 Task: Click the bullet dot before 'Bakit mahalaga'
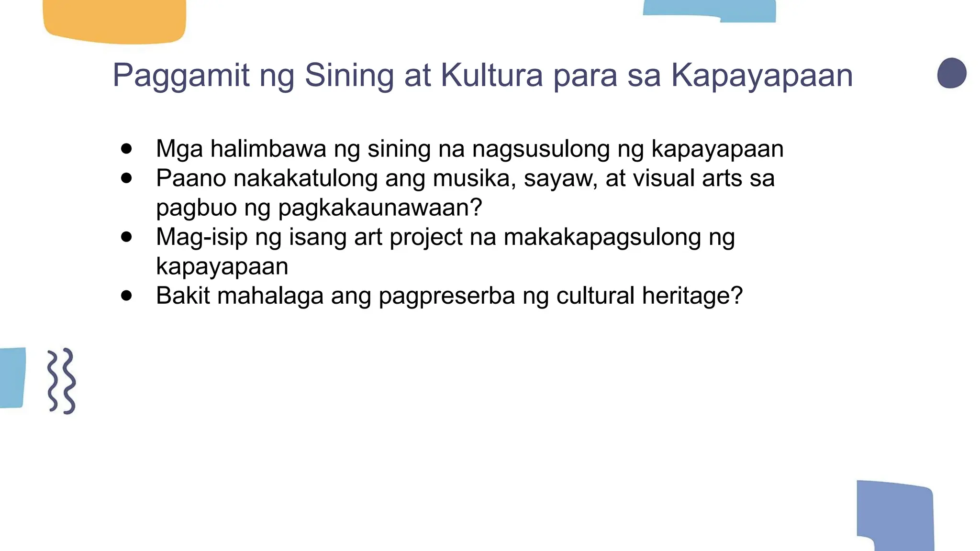pos(126,296)
